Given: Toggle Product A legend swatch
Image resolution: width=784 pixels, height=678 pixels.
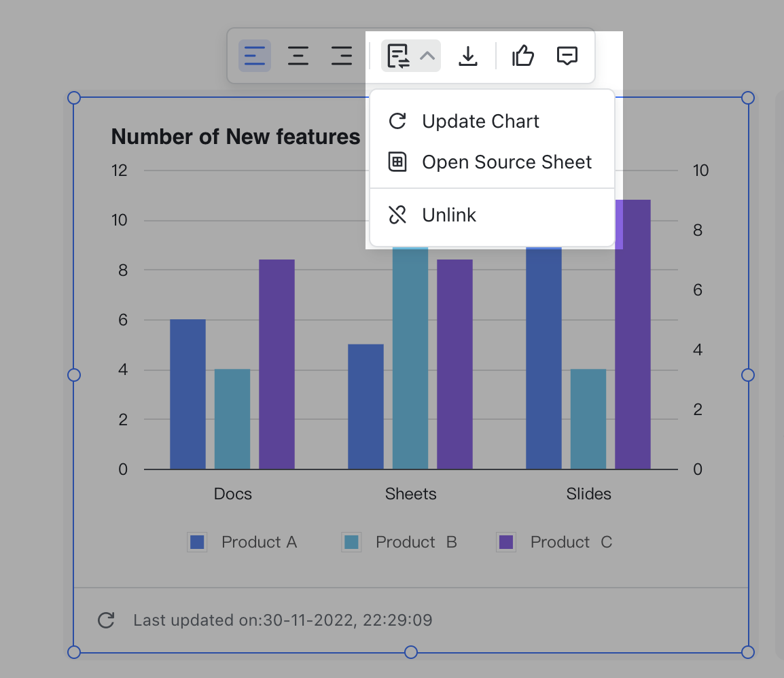Looking at the screenshot, I should click(x=197, y=542).
